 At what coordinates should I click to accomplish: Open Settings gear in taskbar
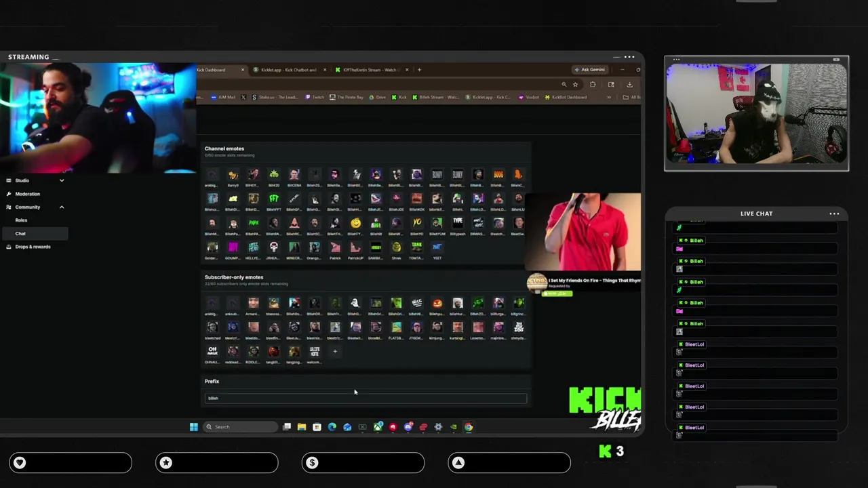(x=438, y=427)
